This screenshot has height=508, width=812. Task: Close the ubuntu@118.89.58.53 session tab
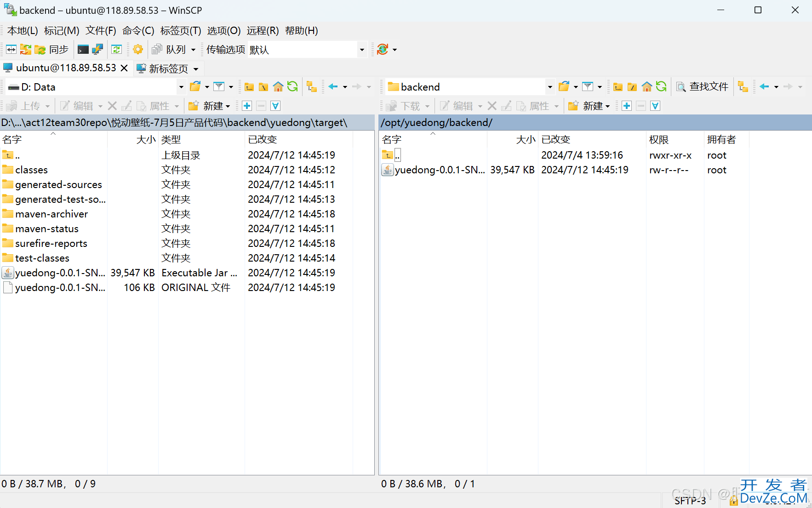[124, 68]
